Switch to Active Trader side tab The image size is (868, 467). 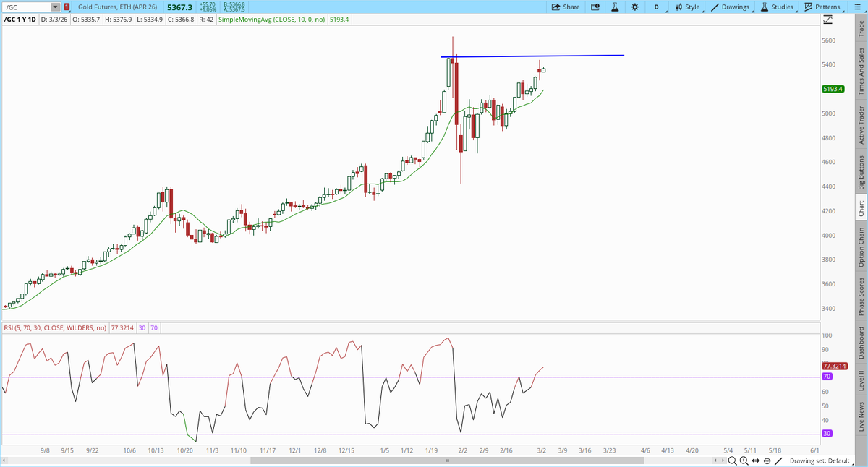click(861, 125)
